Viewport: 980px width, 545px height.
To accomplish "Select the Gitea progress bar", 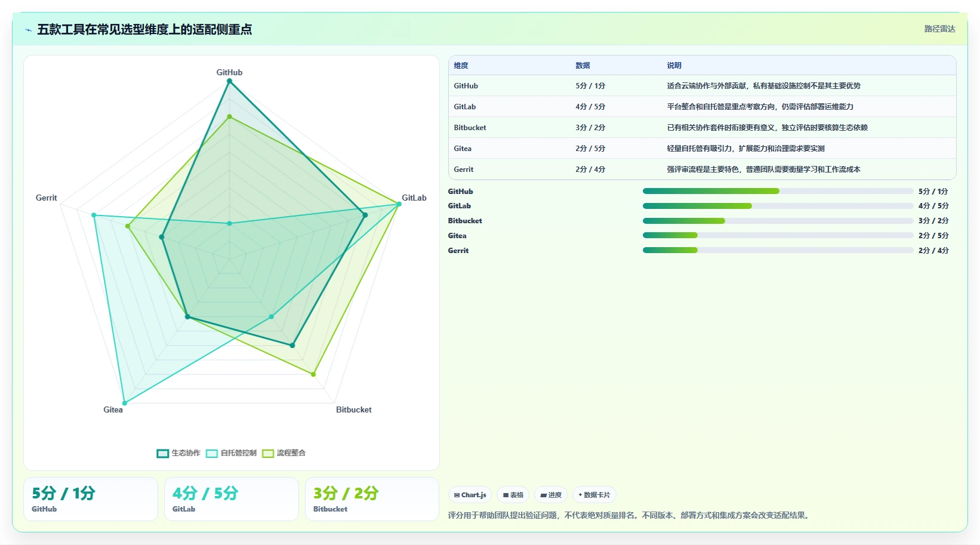I will [x=778, y=235].
